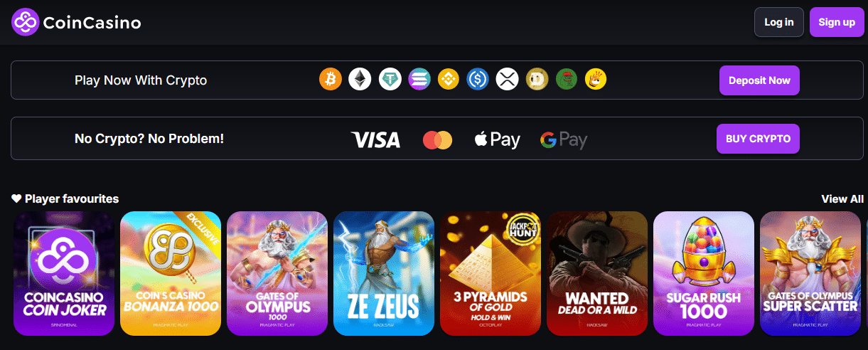Click the Bitcoin crypto icon

coord(331,79)
